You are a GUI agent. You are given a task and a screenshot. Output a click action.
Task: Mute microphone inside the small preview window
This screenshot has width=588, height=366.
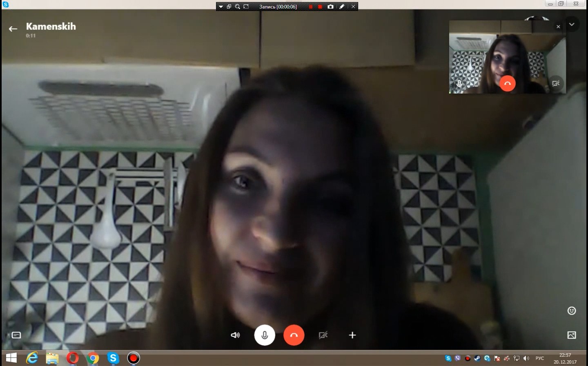[459, 83]
